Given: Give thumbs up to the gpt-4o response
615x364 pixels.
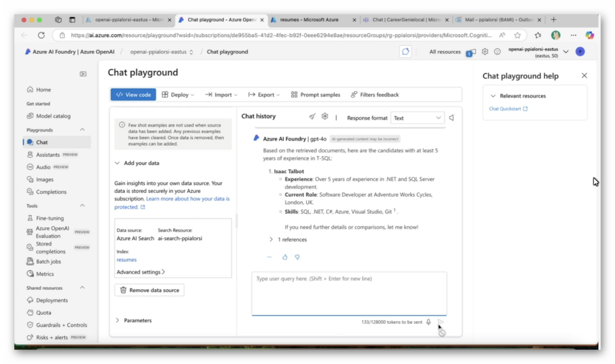Looking at the screenshot, I should point(285,257).
